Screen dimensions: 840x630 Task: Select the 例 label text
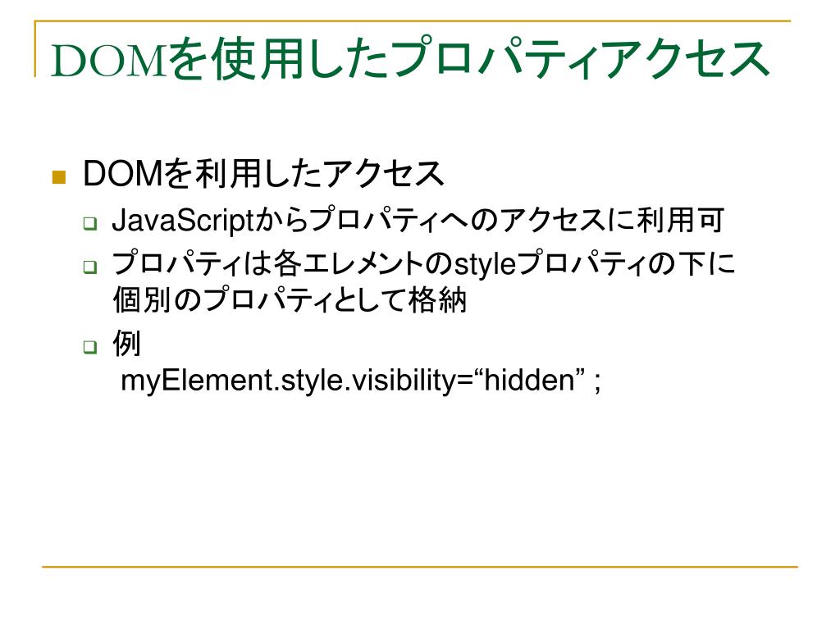tap(126, 344)
